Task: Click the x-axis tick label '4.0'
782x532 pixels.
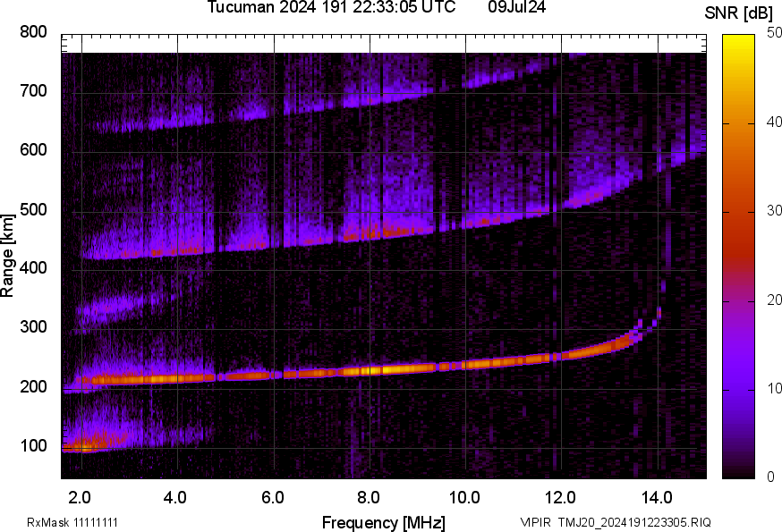Action: tap(175, 498)
